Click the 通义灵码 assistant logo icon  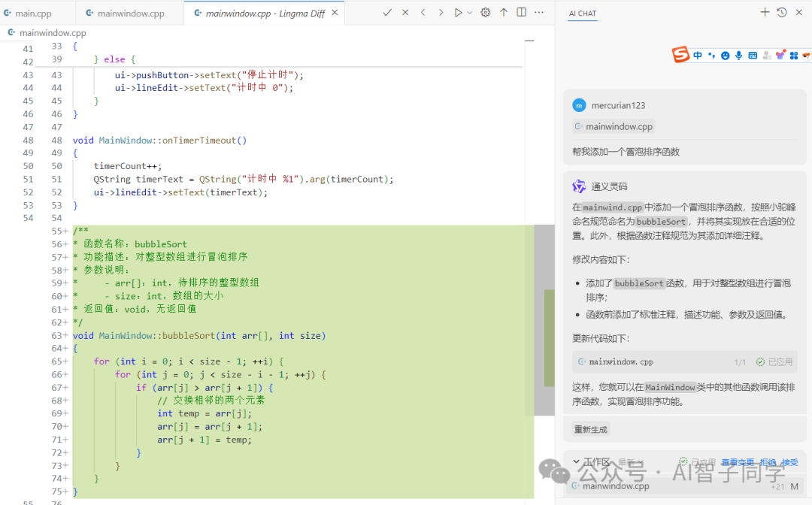pyautogui.click(x=579, y=186)
